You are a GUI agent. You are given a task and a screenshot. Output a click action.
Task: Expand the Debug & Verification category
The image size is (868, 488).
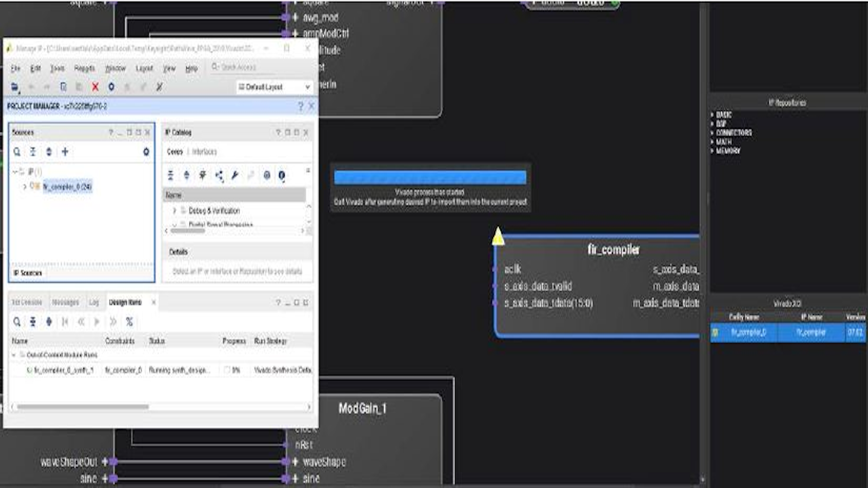pos(174,210)
